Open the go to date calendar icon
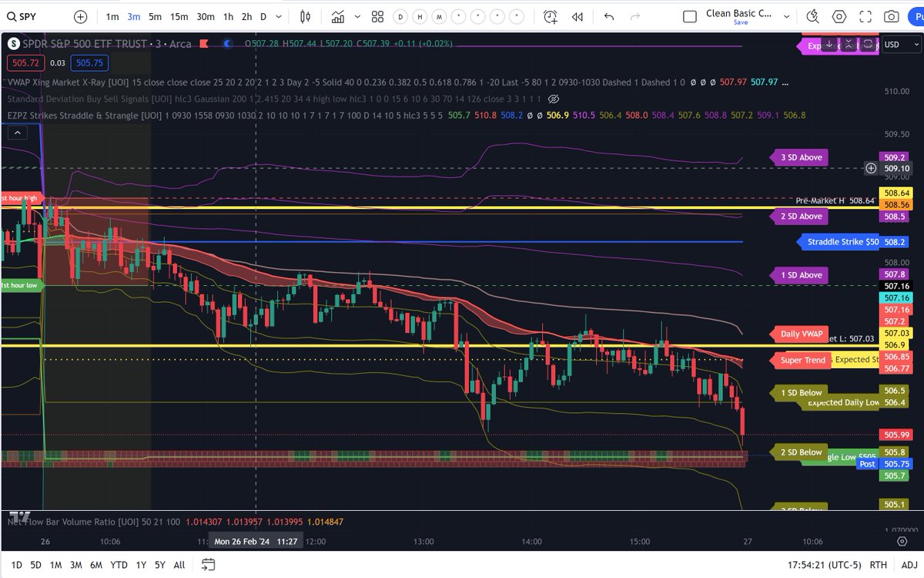The image size is (924, 578). tap(208, 565)
